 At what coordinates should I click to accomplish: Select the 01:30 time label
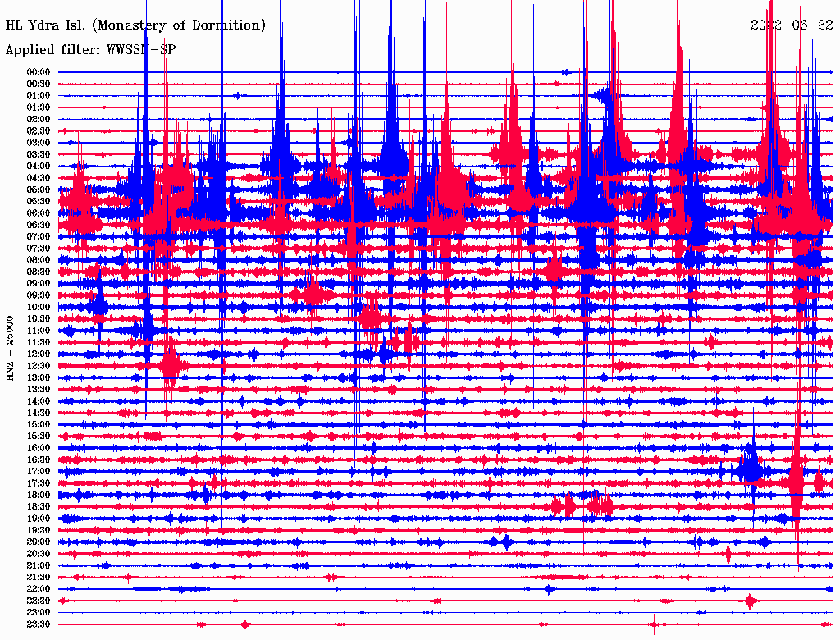coord(39,107)
